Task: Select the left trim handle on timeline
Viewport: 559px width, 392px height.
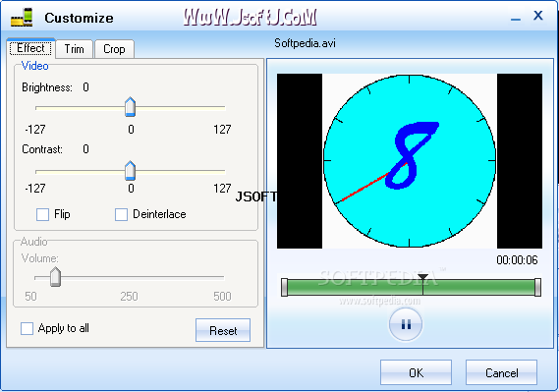Action: point(284,287)
